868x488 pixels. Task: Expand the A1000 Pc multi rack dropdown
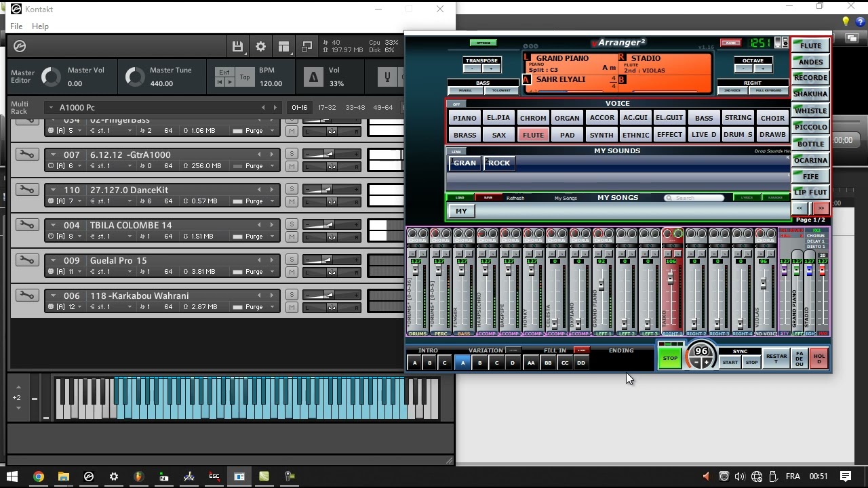pyautogui.click(x=51, y=107)
